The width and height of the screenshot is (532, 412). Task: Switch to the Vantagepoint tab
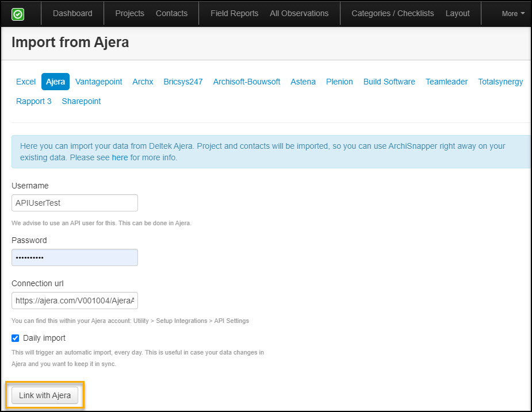coord(99,82)
